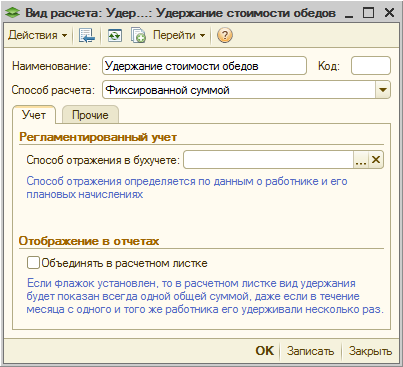Viewport: 403px width, 367px height.
Task: Open the 'Действия' dropdown menu
Action: point(37,35)
